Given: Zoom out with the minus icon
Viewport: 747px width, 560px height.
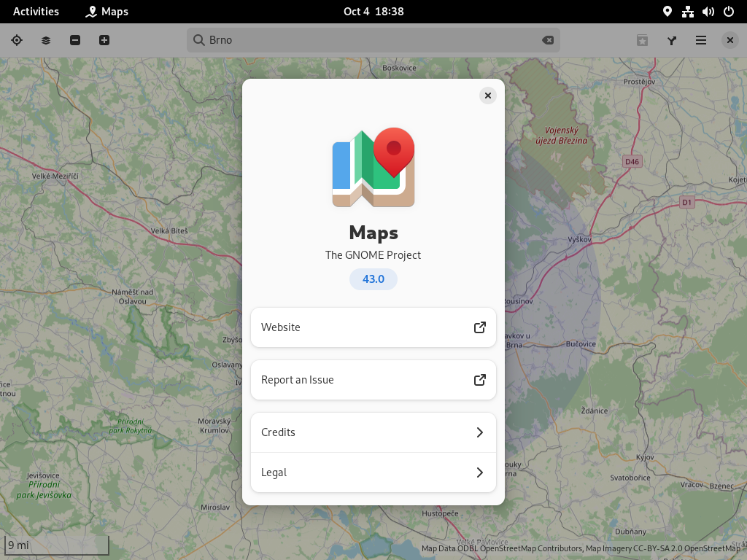Looking at the screenshot, I should (x=75, y=41).
